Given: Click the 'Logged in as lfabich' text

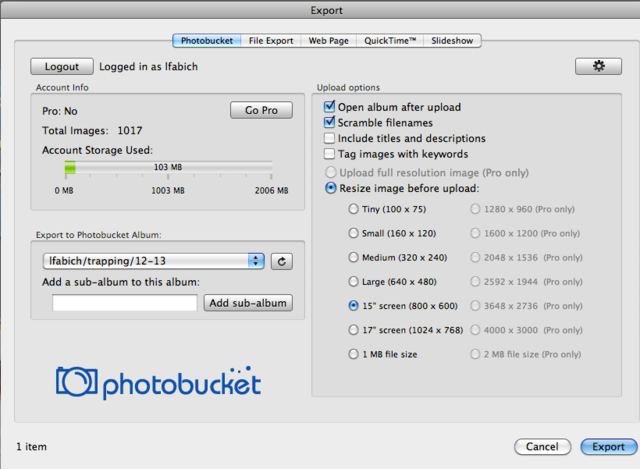Looking at the screenshot, I should 149,67.
